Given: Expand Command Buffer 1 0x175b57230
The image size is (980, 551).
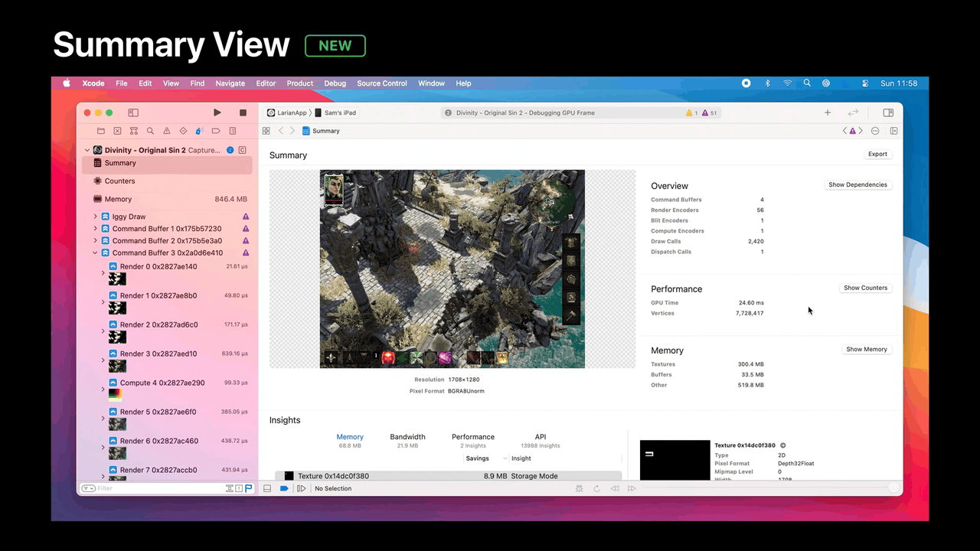Looking at the screenshot, I should pos(96,229).
